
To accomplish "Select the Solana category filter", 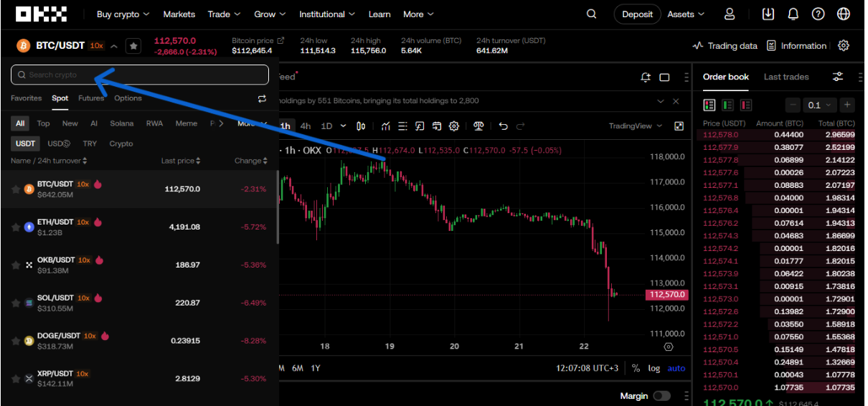I will 122,123.
